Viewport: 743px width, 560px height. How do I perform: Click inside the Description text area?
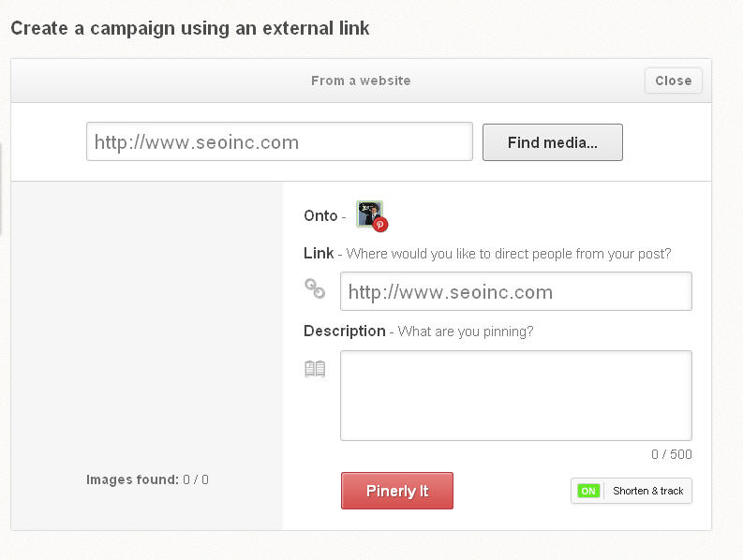[515, 395]
